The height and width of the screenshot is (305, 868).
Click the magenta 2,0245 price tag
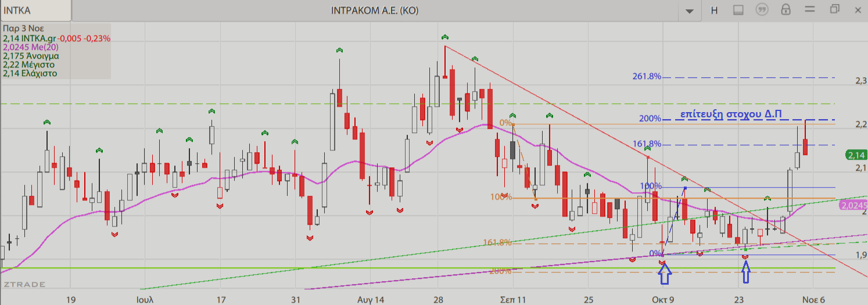tap(853, 206)
